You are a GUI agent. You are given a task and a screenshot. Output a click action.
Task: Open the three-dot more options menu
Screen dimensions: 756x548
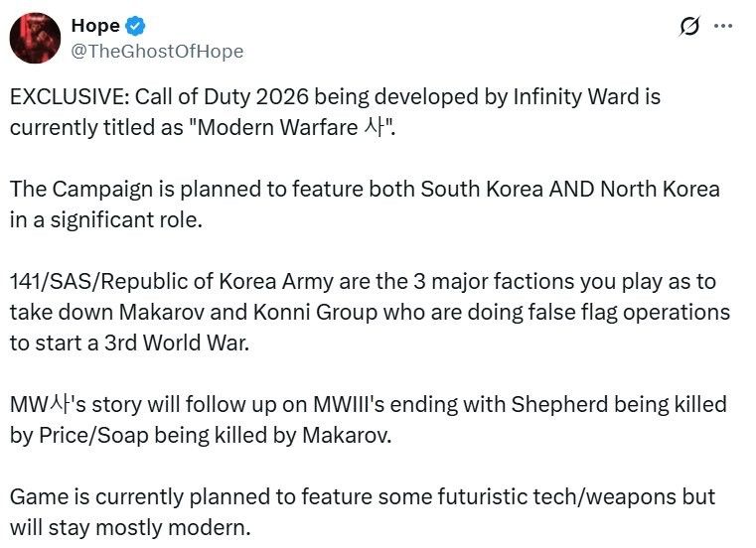730,27
